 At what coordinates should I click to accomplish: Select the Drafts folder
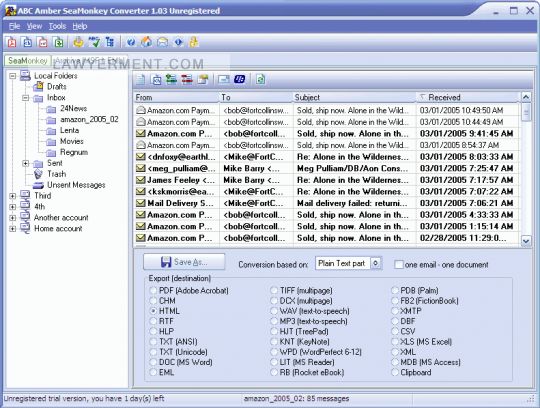[x=56, y=86]
